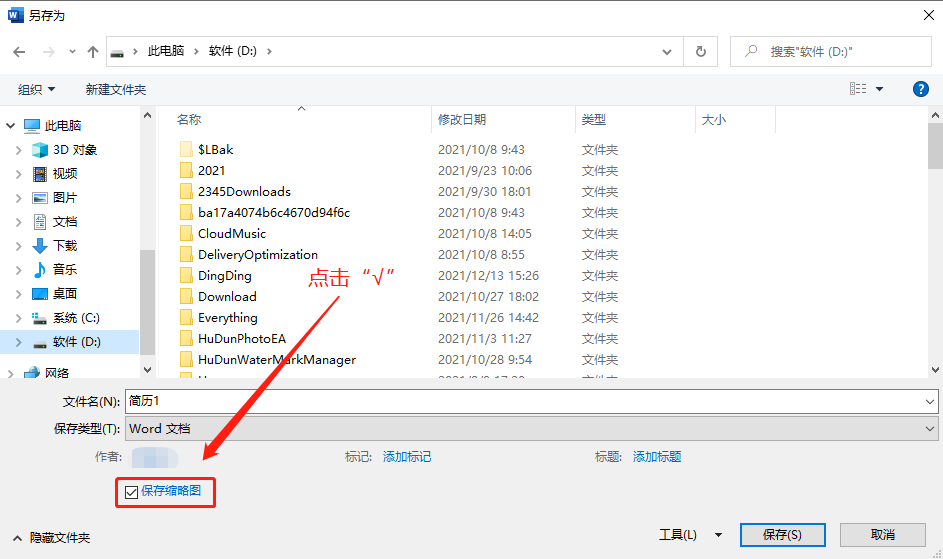
Task: Click the navigation pane scrollbar
Action: point(147,301)
